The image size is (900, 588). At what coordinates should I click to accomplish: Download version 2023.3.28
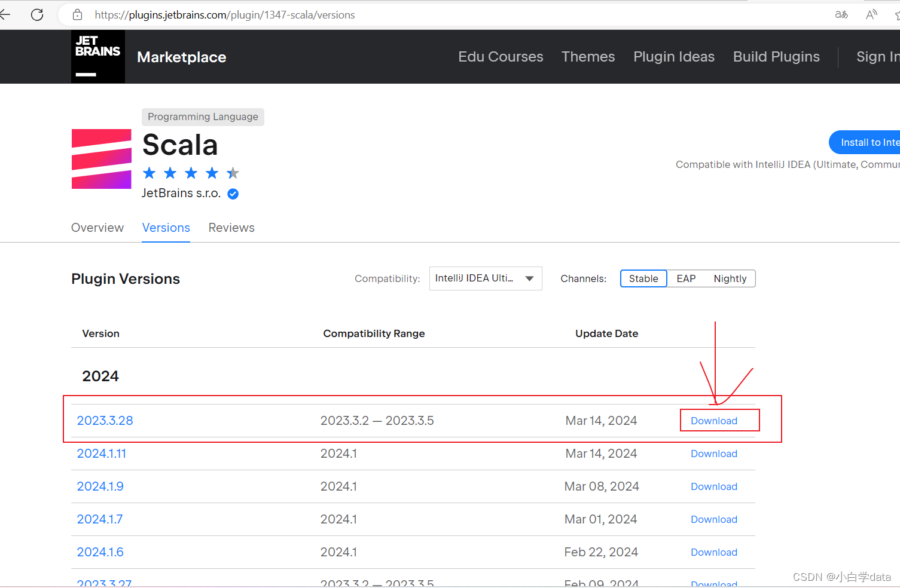(x=713, y=420)
